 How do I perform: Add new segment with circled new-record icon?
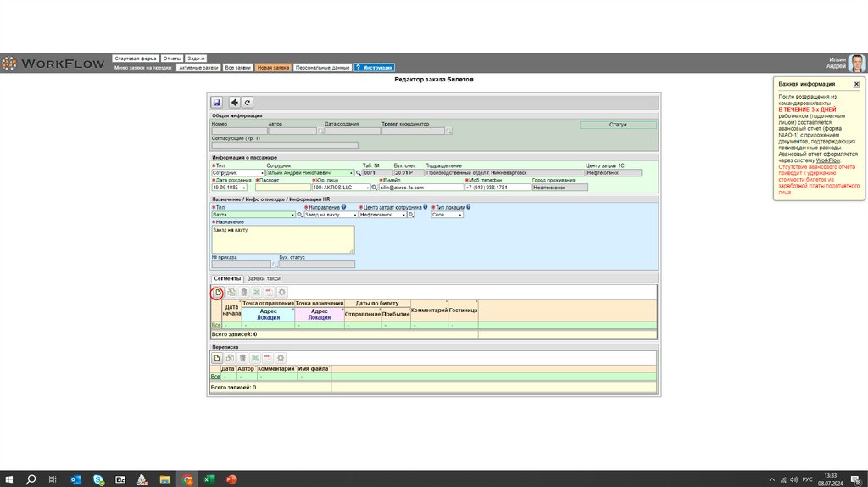pyautogui.click(x=217, y=293)
